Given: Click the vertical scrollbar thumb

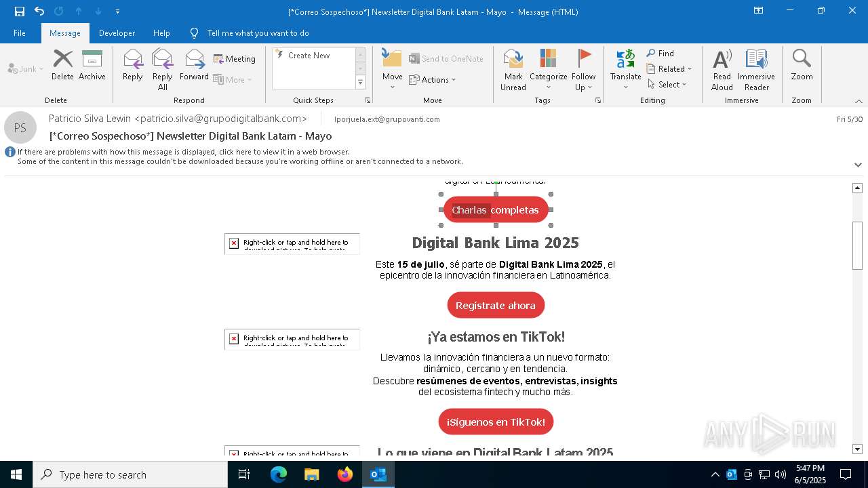Looking at the screenshot, I should pos(857,245).
